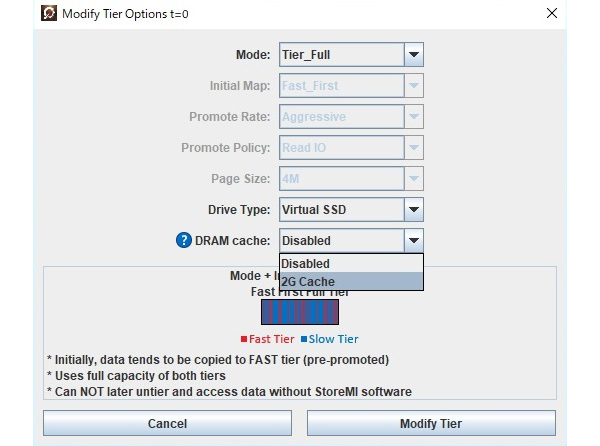This screenshot has width=600, height=446.
Task: Click the disabled Promote Rate dropdown arrow
Action: tap(414, 117)
